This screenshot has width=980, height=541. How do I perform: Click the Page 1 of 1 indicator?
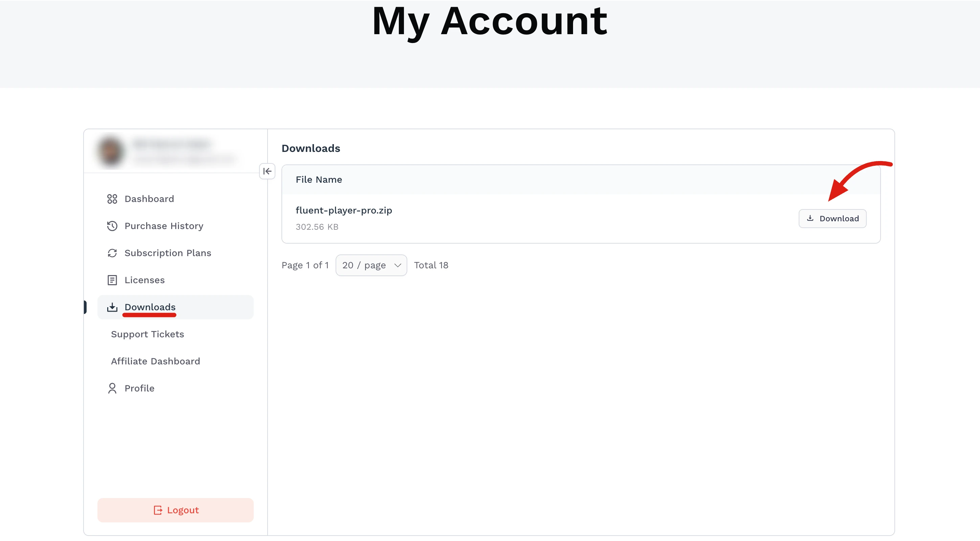pos(305,265)
